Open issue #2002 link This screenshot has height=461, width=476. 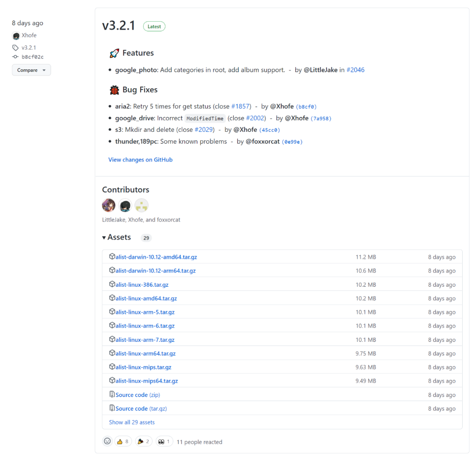[255, 118]
